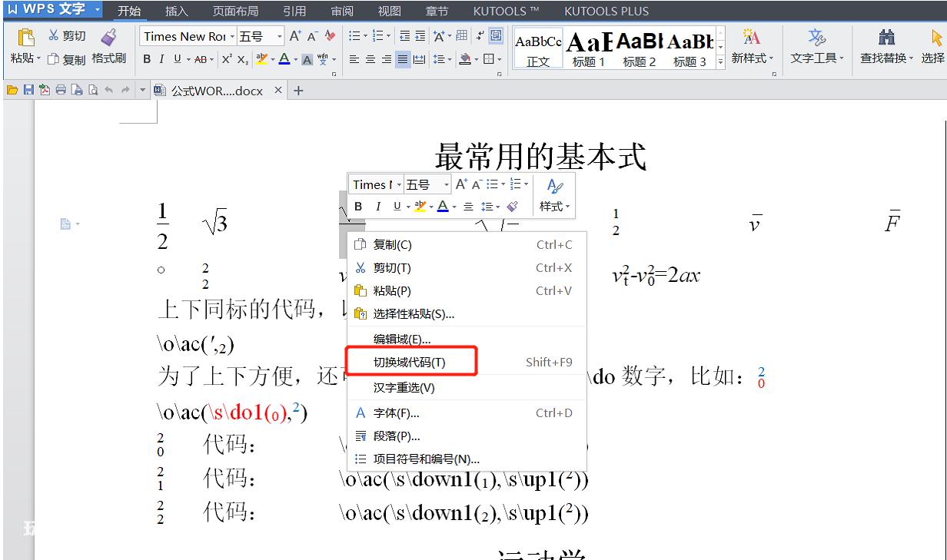This screenshot has width=947, height=560.
Task: Open the borders button in ribbon
Action: [489, 59]
